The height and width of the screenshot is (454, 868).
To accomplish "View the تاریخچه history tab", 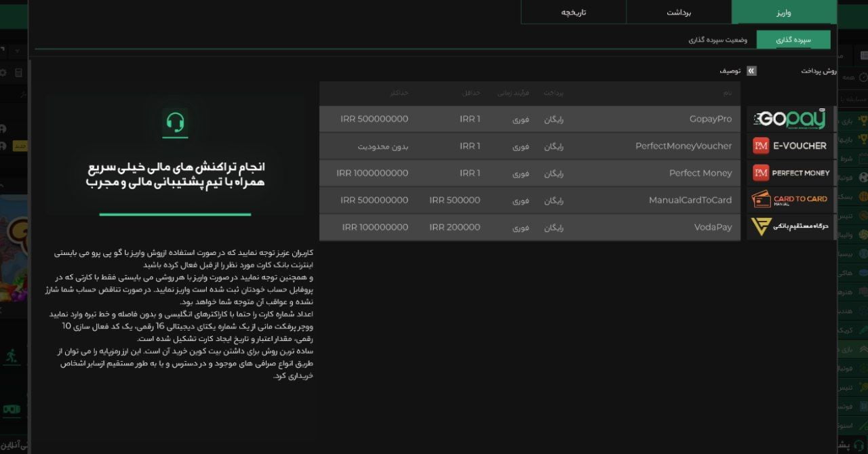I will pos(574,12).
